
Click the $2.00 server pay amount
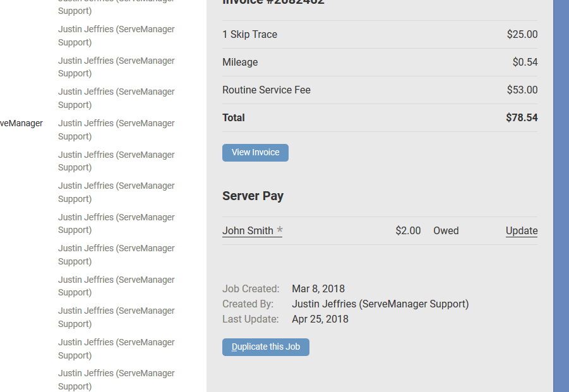(408, 230)
